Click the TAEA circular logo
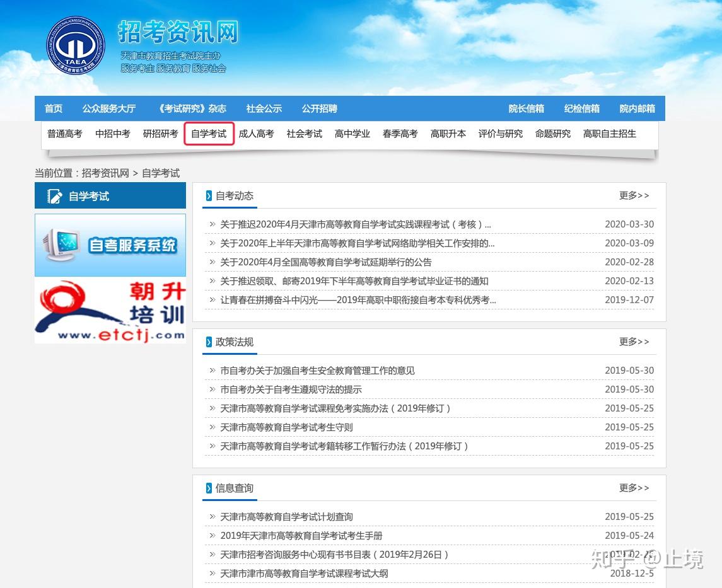722x588 pixels. (76, 45)
